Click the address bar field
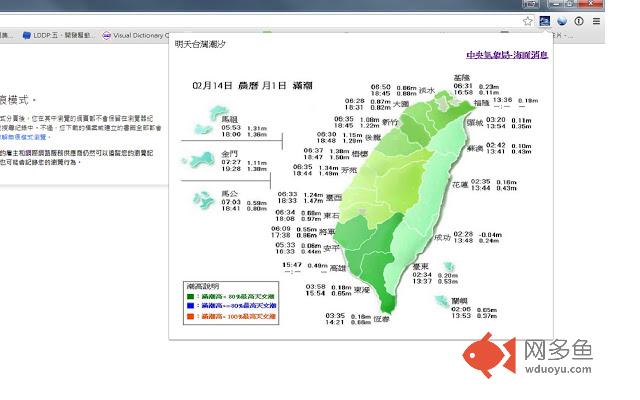640x400 pixels. pos(259,21)
